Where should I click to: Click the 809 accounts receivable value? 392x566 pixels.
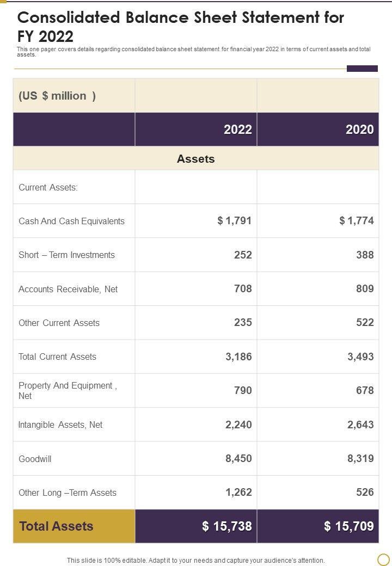coord(364,289)
